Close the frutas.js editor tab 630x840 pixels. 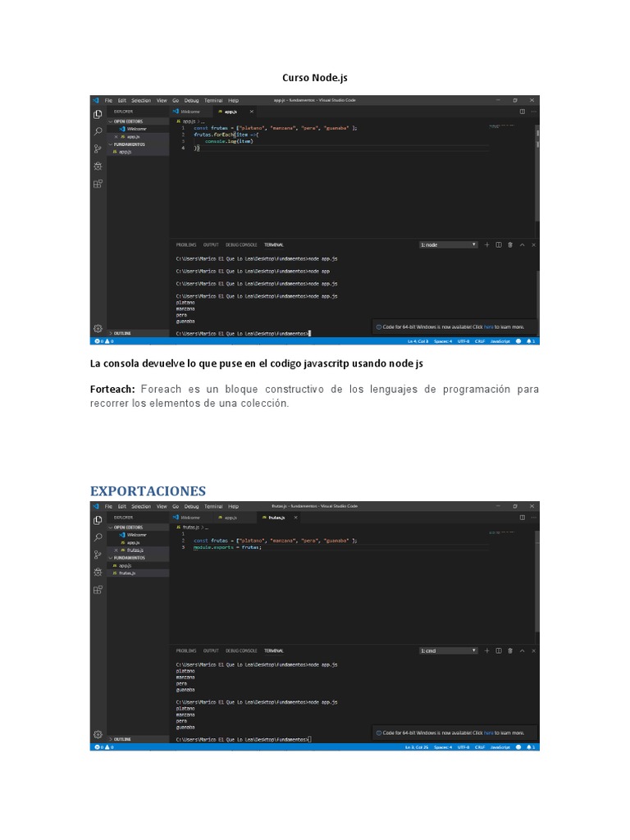pos(295,518)
